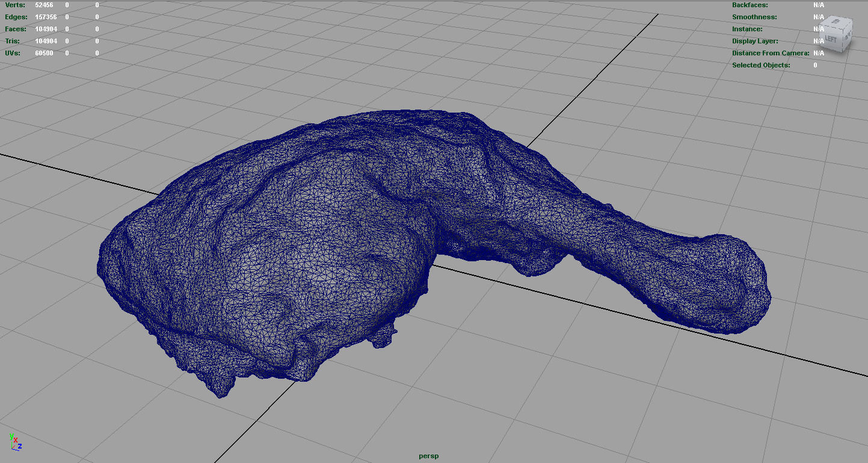Click the Display Layer: HUD label
Image resolution: width=868 pixels, height=463 pixels.
coord(755,41)
